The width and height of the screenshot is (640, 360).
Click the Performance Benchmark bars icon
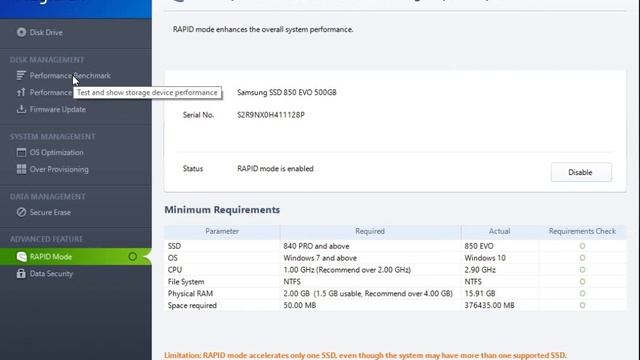coord(21,76)
